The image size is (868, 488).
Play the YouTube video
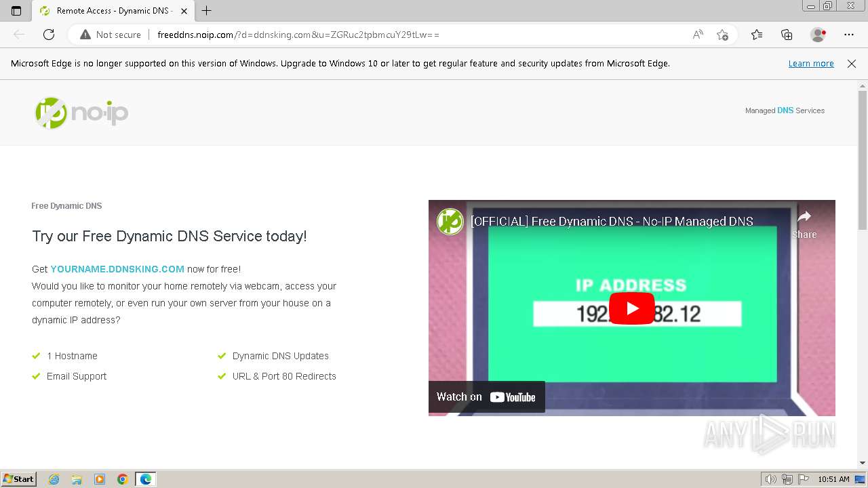tap(631, 308)
